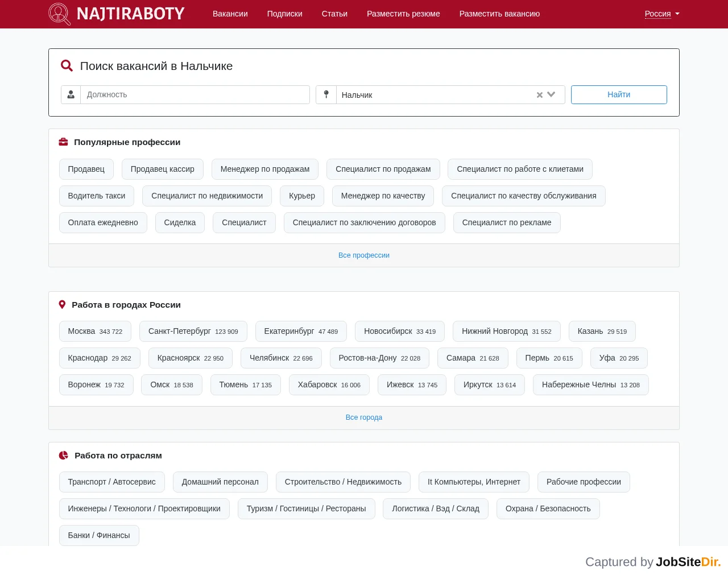Open jobs in Казань
The height and width of the screenshot is (579, 728).
click(602, 331)
